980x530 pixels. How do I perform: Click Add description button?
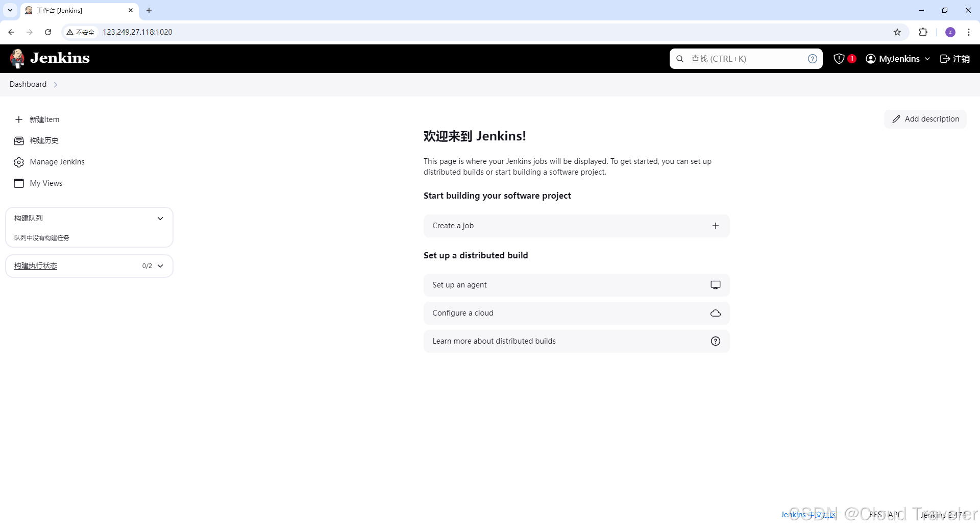tap(925, 119)
